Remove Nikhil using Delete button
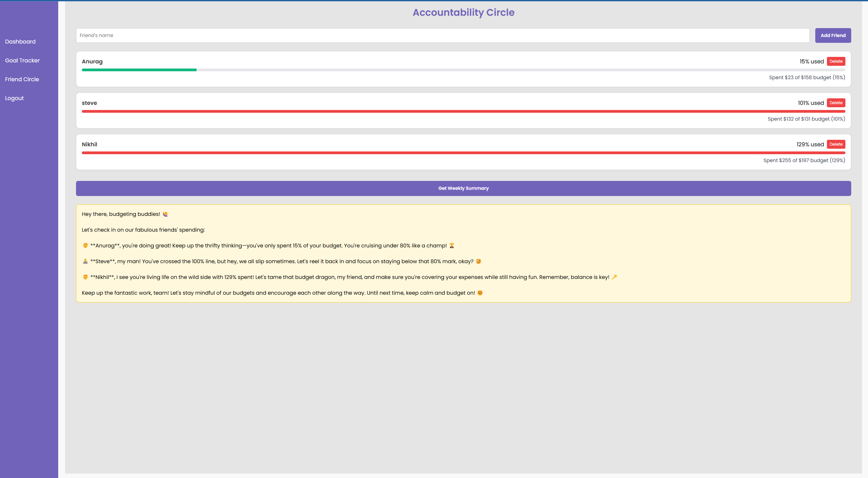 836,144
